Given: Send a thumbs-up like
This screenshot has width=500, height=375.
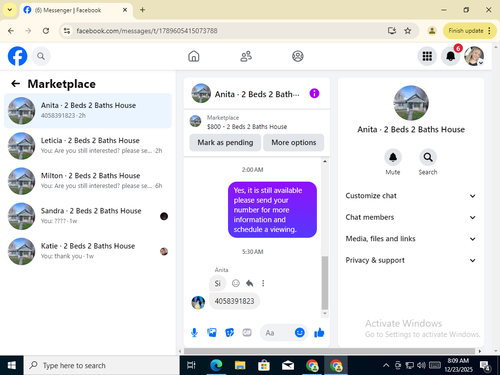Looking at the screenshot, I should click(319, 333).
